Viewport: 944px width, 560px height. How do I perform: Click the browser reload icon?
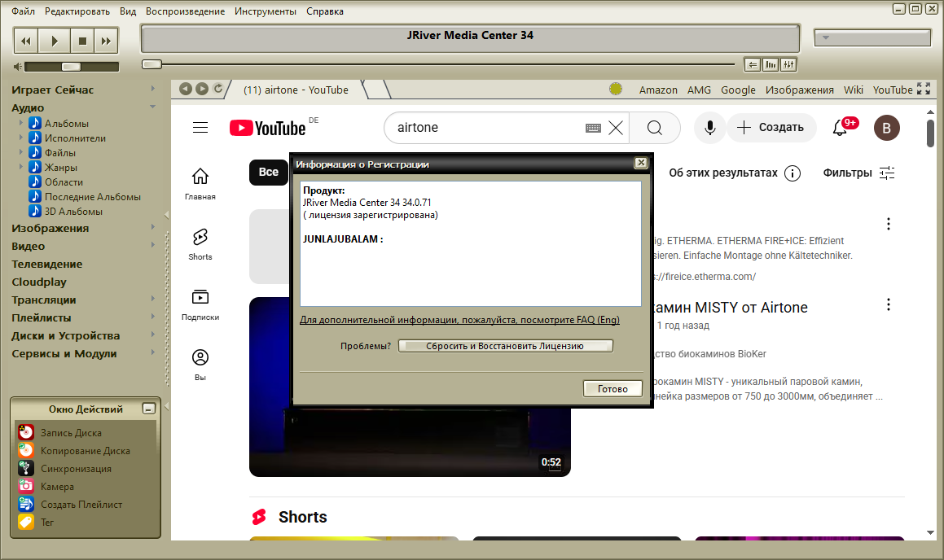click(x=217, y=90)
